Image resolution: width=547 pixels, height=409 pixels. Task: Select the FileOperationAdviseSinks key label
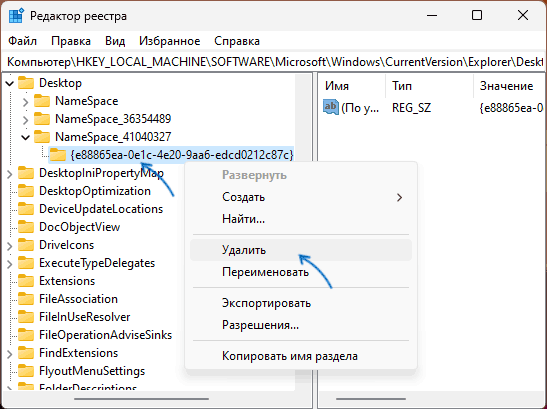click(106, 335)
